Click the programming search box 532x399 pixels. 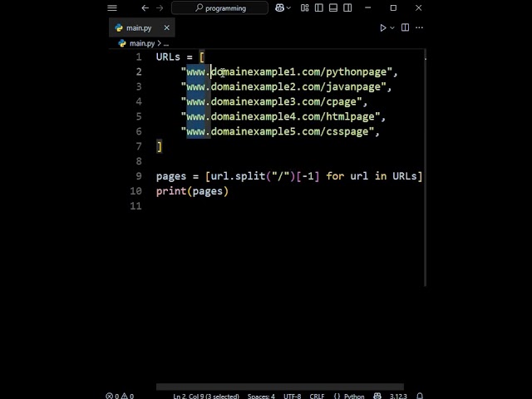tap(219, 7)
